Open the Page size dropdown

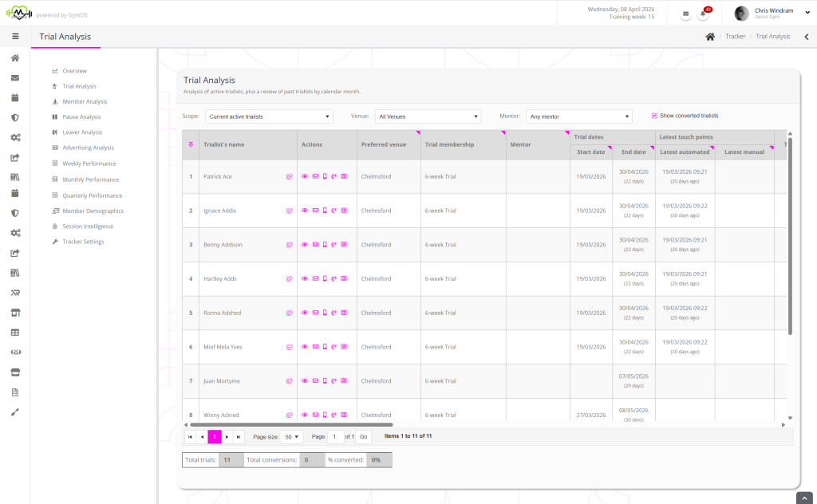pos(291,437)
